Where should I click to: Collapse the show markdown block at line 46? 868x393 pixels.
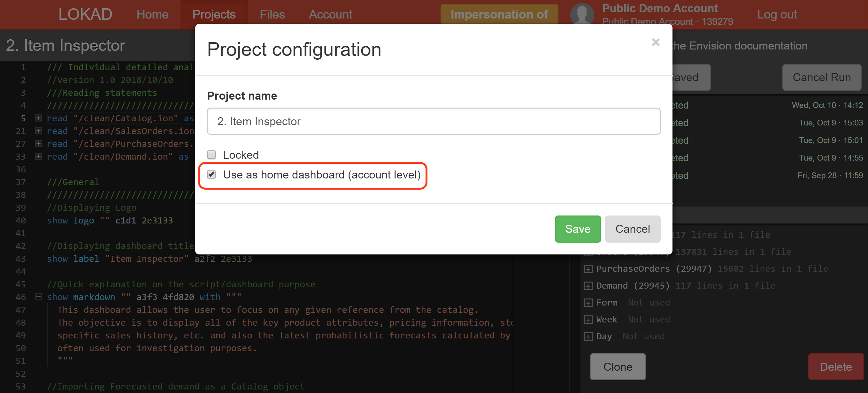38,297
